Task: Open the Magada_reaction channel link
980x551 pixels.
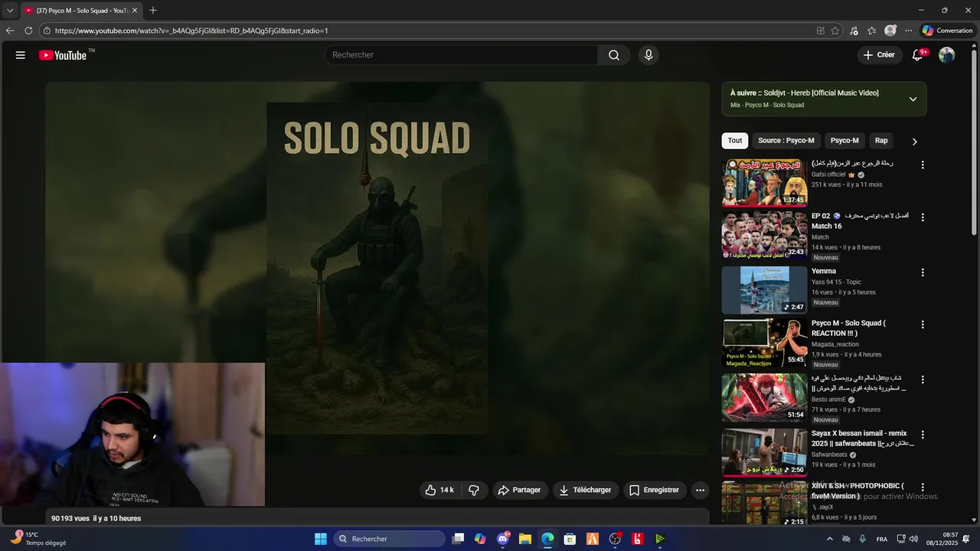Action: point(835,344)
